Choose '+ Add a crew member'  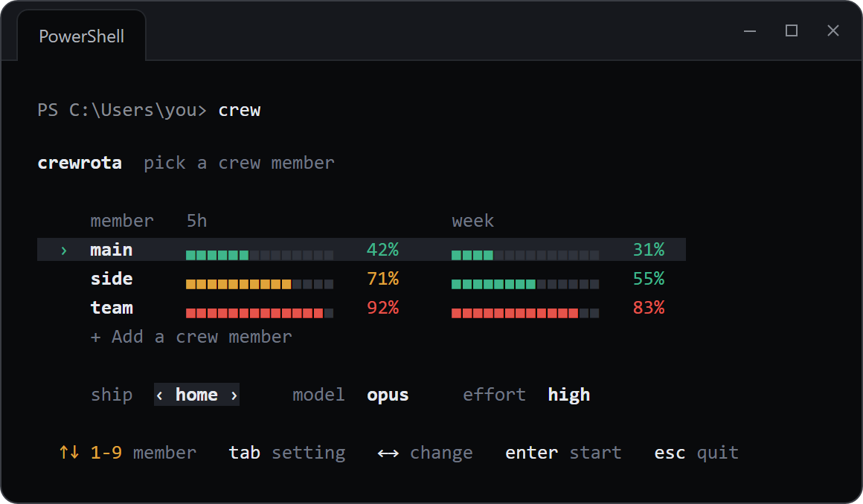click(x=191, y=337)
